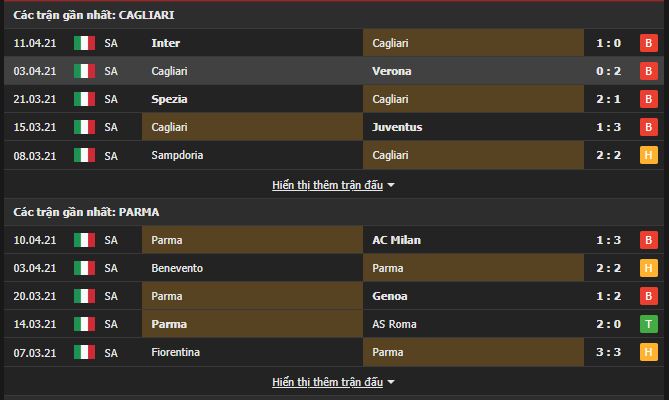Click the 2 : 1 score for Spezia match

click(608, 99)
